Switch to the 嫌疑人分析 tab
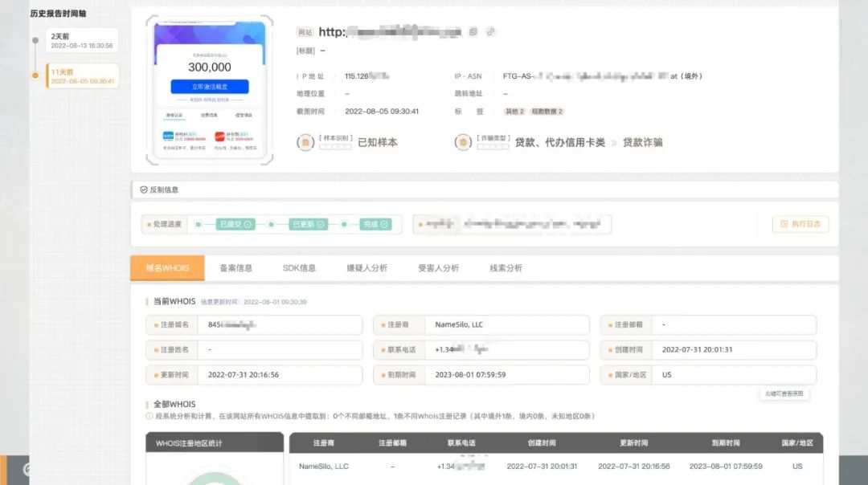This screenshot has height=485, width=868. click(x=367, y=268)
